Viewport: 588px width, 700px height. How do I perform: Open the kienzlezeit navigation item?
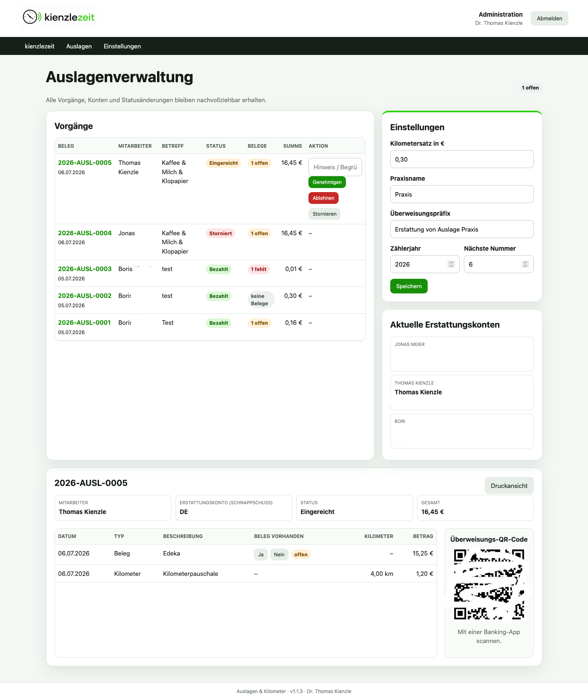click(39, 46)
